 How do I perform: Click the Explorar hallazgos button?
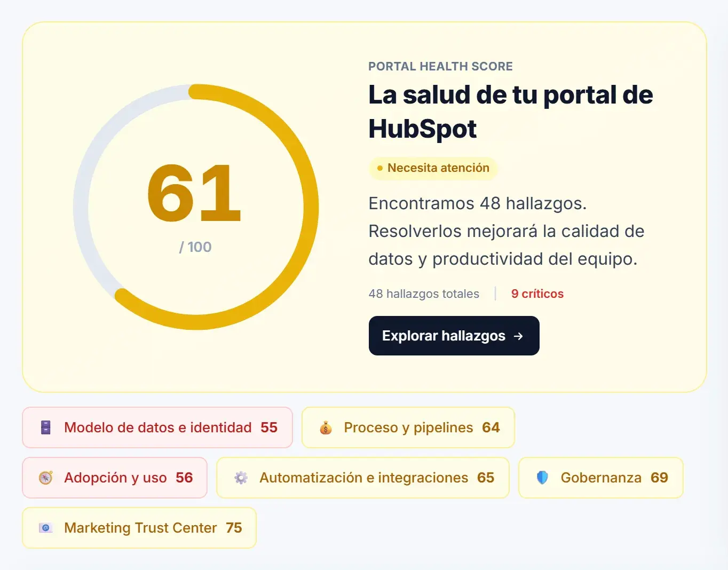point(454,336)
